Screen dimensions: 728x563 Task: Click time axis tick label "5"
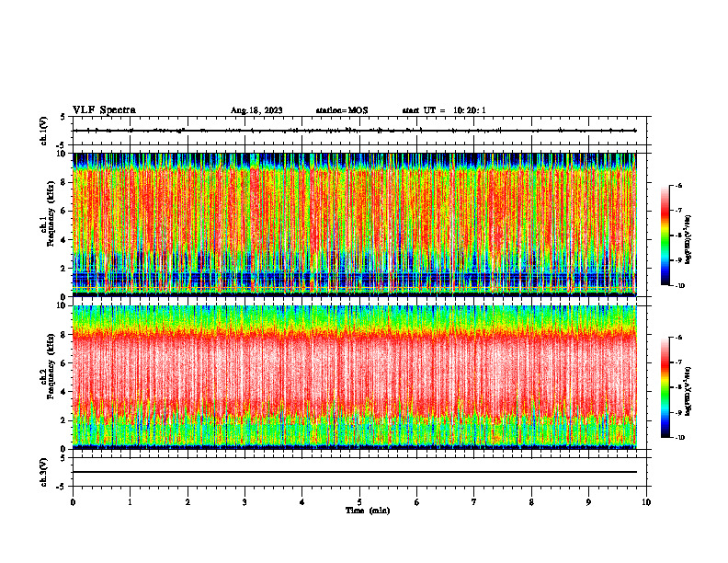tap(359, 502)
